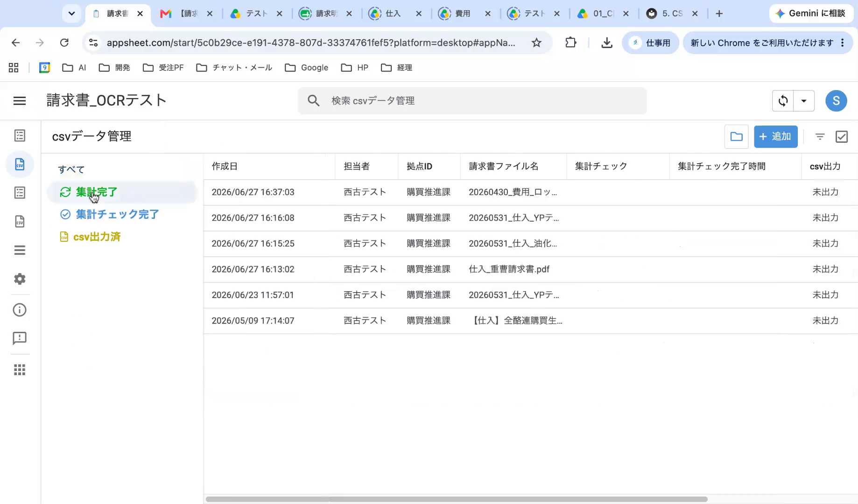Click the sync refresh icon in app header
858x504 pixels.
pos(783,101)
